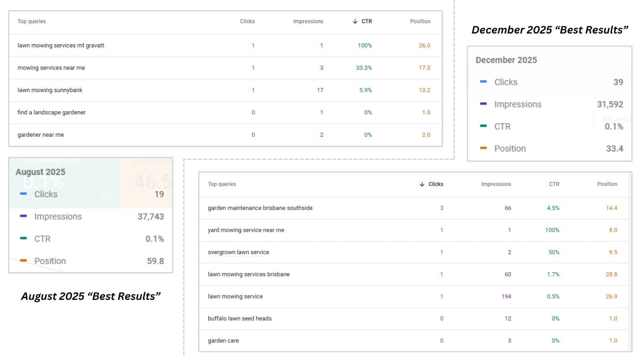This screenshot has height=362, width=644.
Task: Toggle sorting on the Position column in top table
Action: click(420, 21)
